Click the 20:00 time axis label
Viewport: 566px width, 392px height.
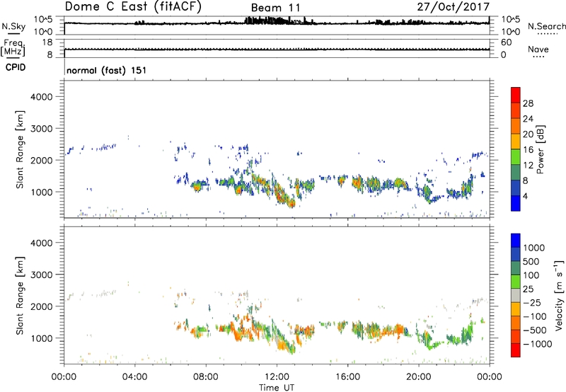(419, 376)
